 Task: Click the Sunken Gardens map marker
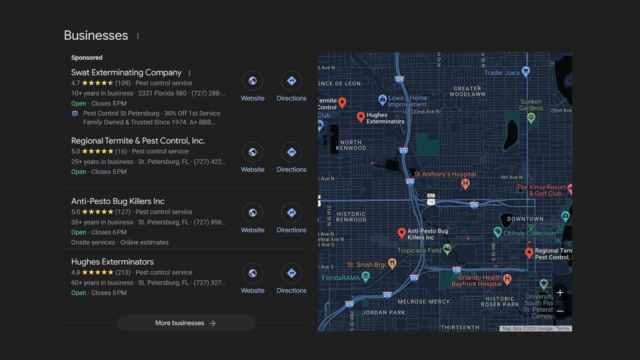[531, 118]
